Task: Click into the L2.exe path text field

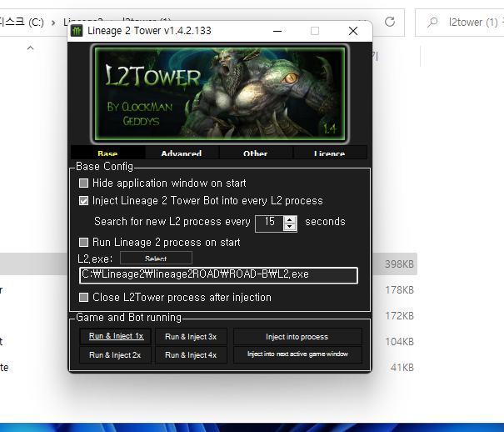Action: point(217,275)
